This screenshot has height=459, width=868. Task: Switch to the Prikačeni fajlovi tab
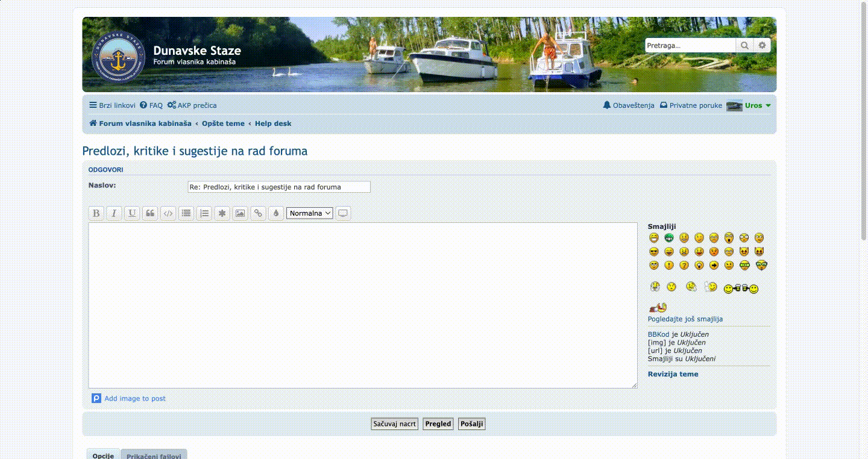(x=154, y=455)
